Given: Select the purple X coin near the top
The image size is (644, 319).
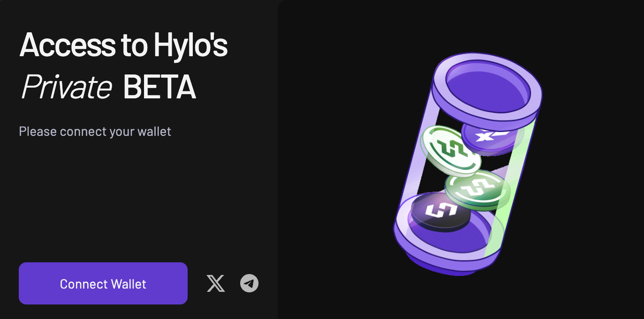Looking at the screenshot, I should pos(492,137).
